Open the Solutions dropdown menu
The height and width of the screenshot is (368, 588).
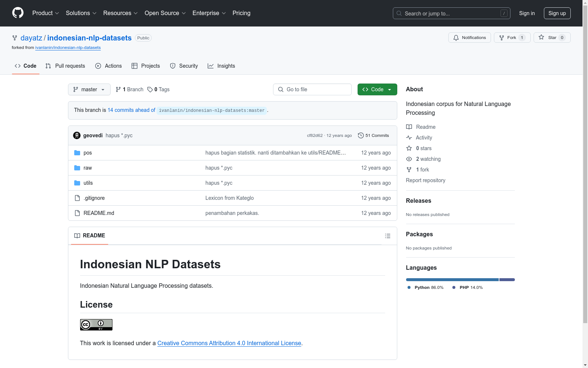[x=81, y=13]
